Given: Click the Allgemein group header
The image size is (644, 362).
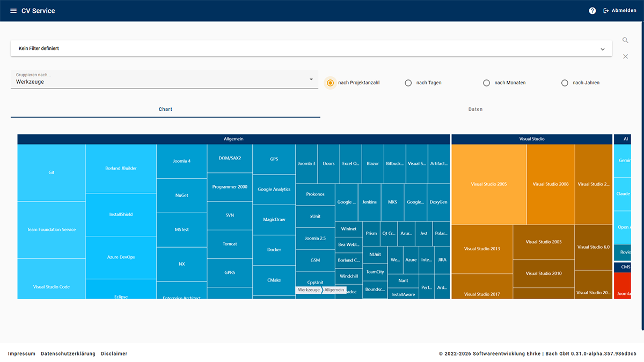Looking at the screenshot, I should (x=233, y=139).
